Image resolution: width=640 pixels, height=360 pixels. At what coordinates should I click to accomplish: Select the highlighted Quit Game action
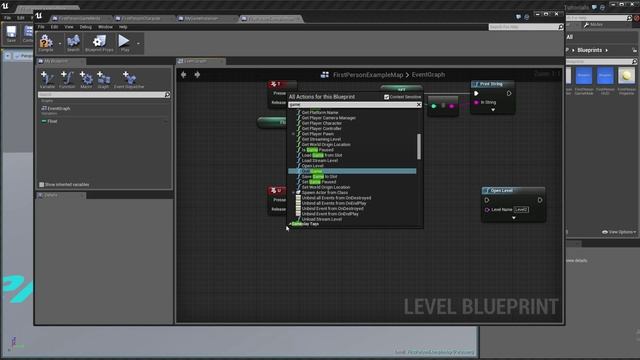tap(352, 171)
